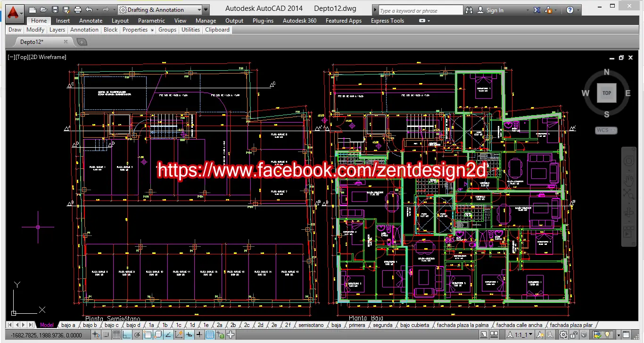Viewport: 644px width, 343px height.
Task: Toggle Snap Mode in the status bar
Action: tap(106, 335)
